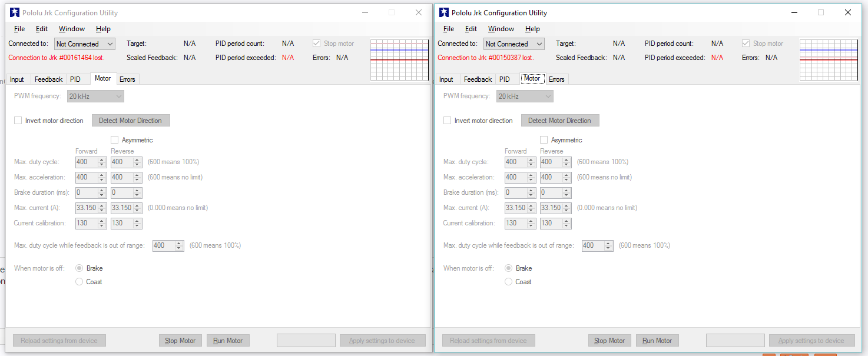Click the Stop Motor button in the #00150387 window
Image resolution: width=868 pixels, height=356 pixels.
coord(609,341)
